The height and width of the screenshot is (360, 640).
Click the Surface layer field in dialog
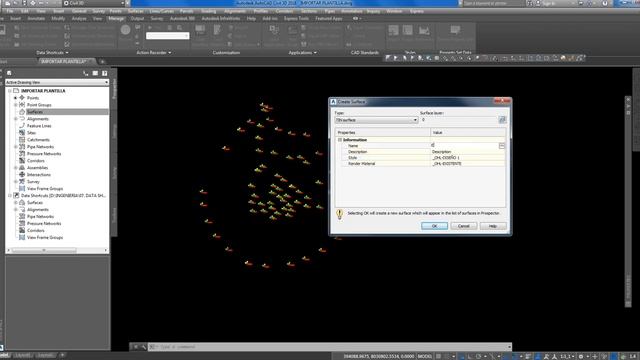click(458, 120)
